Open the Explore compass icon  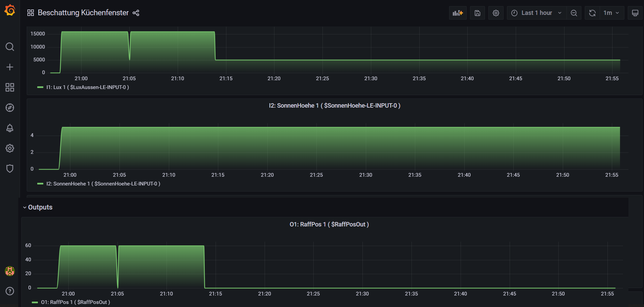[x=10, y=108]
